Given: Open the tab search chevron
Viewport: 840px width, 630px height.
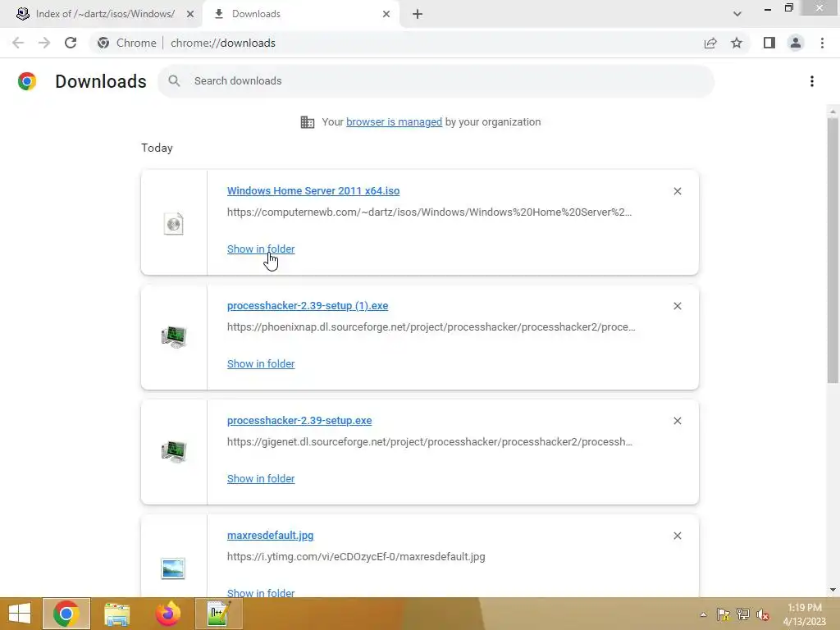Looking at the screenshot, I should click(x=737, y=14).
